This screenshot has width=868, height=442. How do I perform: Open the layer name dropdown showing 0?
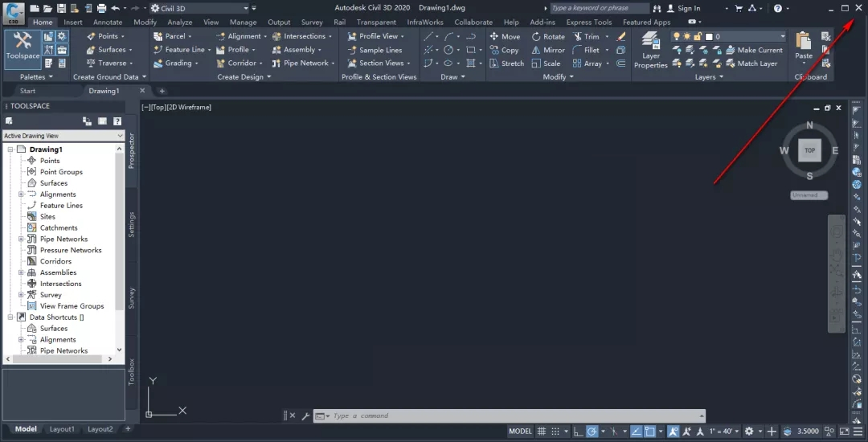point(728,36)
